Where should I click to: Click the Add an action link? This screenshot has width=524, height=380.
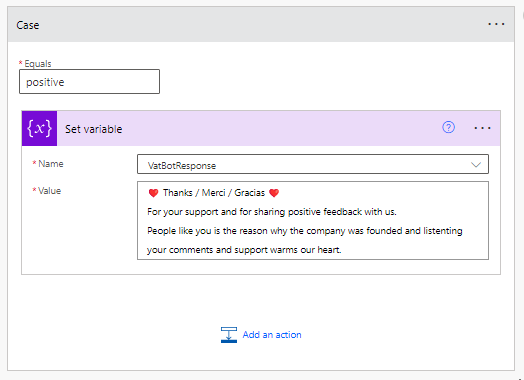click(272, 335)
